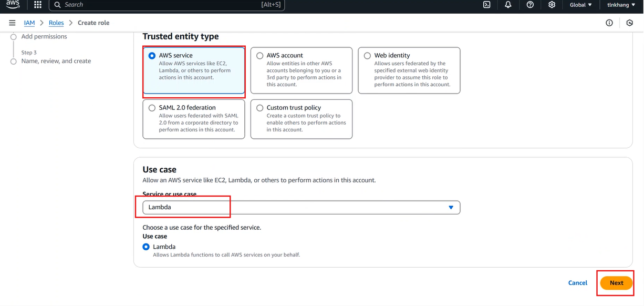The height and width of the screenshot is (306, 644).
Task: Click the [Alt+S] shortcut hint
Action: pos(271,5)
